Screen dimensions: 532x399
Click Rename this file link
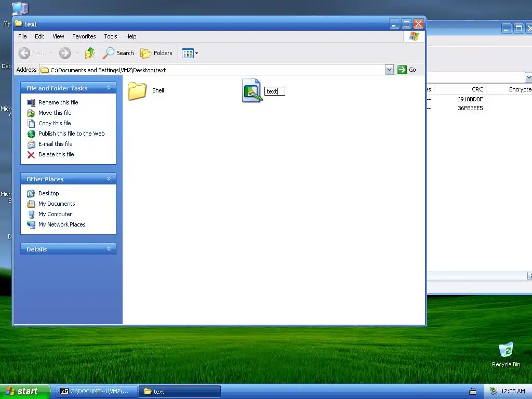(58, 102)
